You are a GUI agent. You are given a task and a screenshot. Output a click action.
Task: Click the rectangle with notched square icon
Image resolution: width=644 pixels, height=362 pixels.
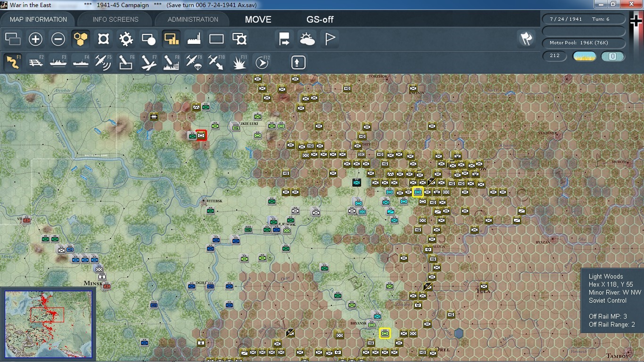click(x=239, y=39)
